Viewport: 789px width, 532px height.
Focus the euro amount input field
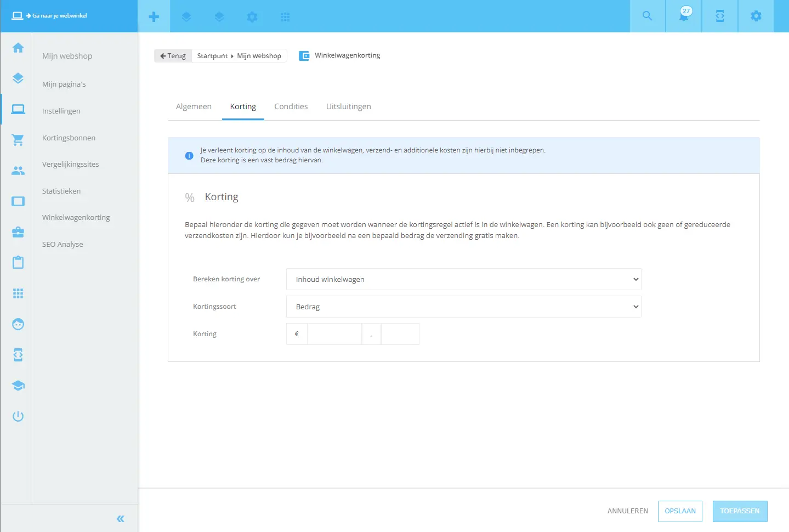click(334, 334)
